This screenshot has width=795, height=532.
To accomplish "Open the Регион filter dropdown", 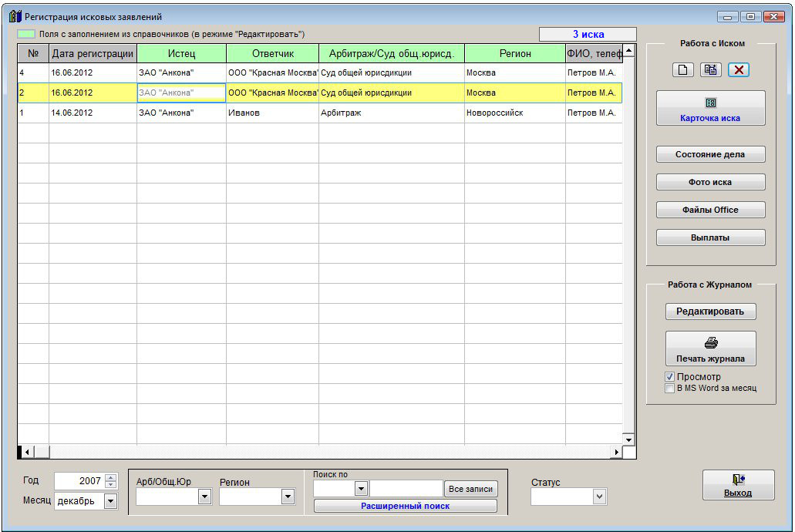I will pyautogui.click(x=288, y=497).
